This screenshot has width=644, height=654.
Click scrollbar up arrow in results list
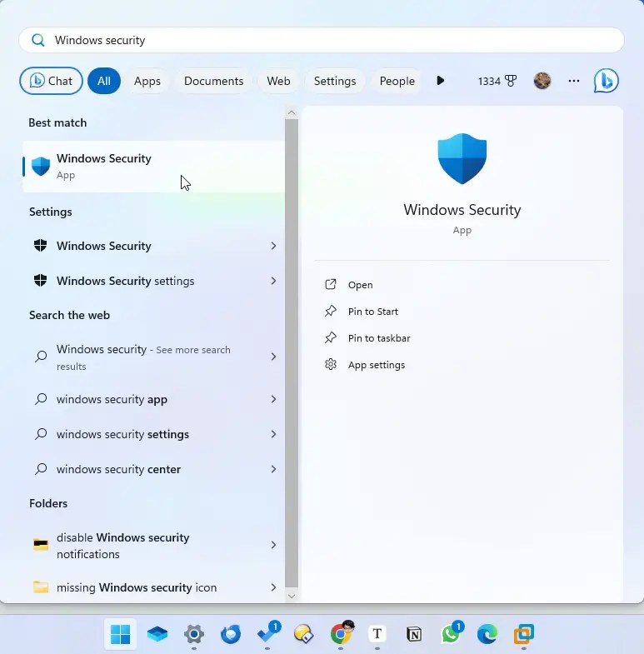292,112
